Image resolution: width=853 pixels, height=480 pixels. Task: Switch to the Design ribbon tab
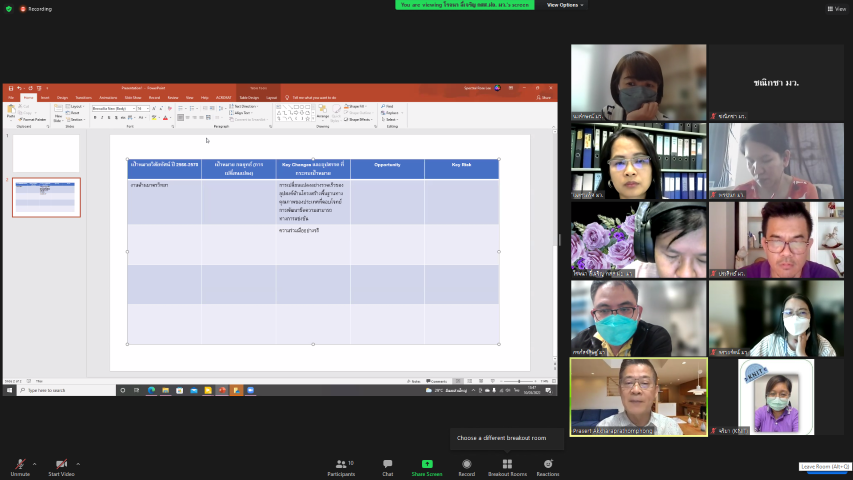(62, 98)
